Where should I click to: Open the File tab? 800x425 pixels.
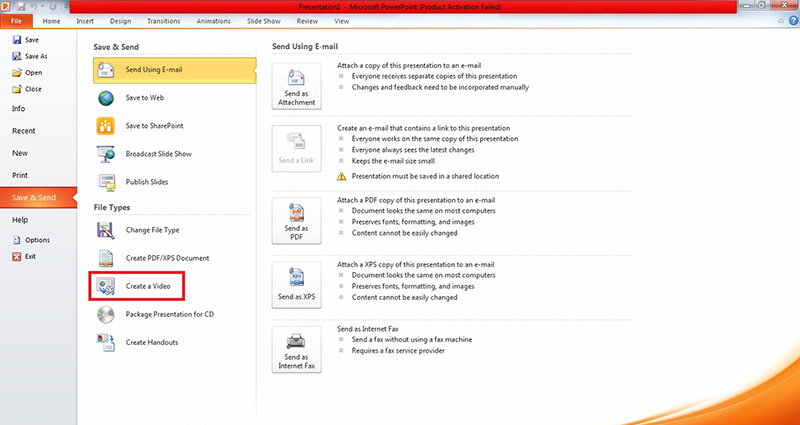pos(16,21)
